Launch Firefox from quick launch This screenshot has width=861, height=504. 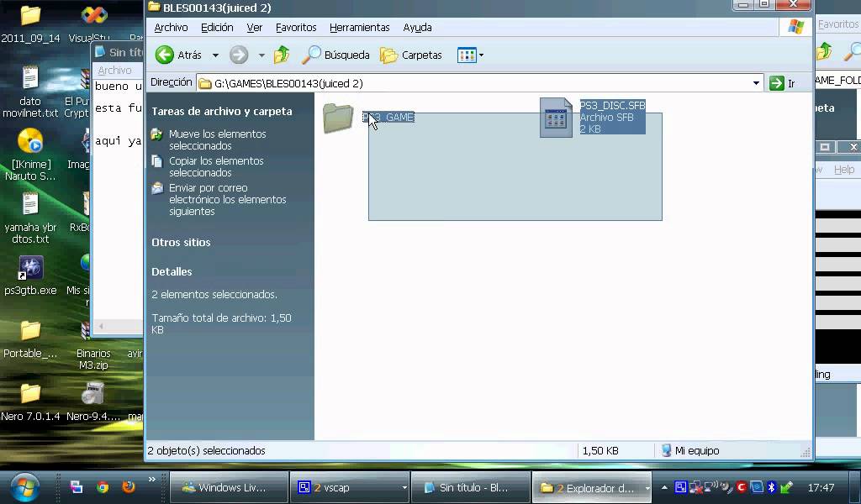[128, 487]
